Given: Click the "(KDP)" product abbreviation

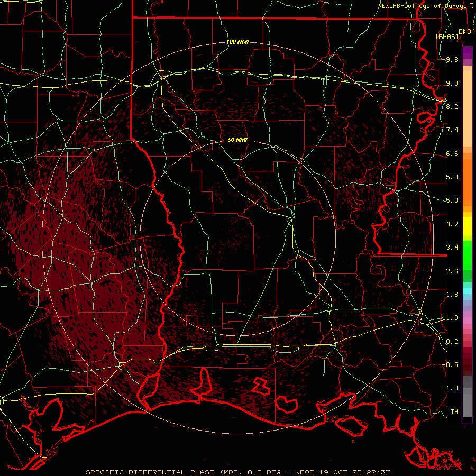Looking at the screenshot, I should click(231, 472).
